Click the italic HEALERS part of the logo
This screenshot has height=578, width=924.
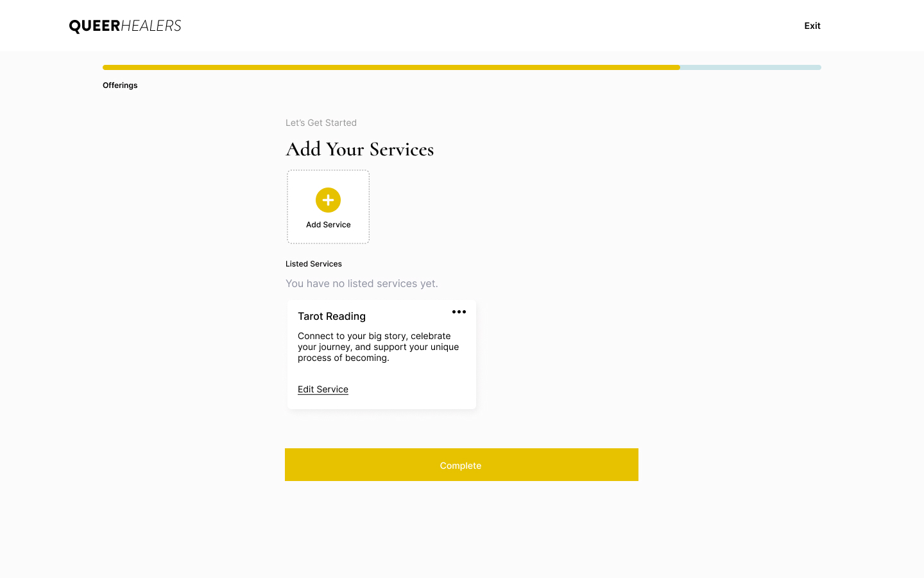coord(151,26)
